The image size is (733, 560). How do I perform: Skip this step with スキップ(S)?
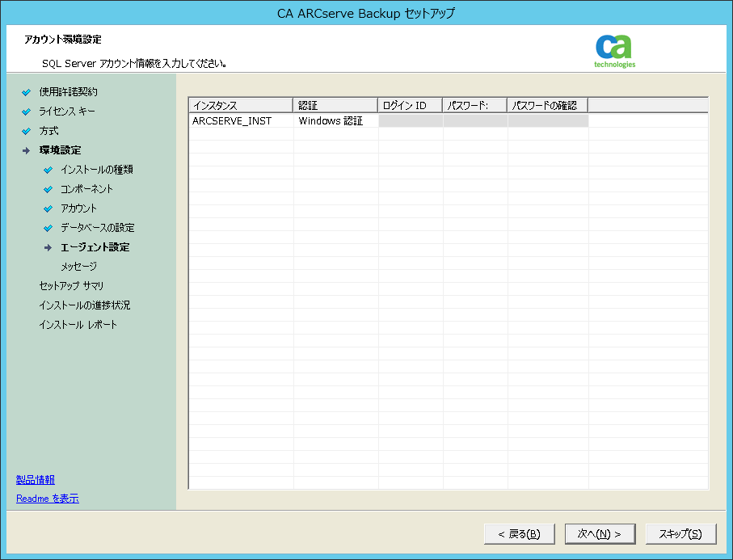tap(680, 534)
